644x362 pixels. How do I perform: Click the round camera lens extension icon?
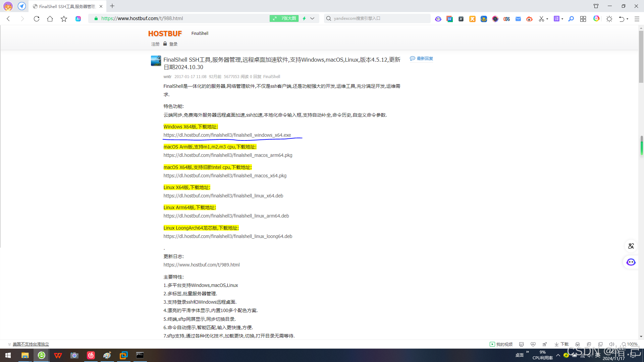point(495,19)
